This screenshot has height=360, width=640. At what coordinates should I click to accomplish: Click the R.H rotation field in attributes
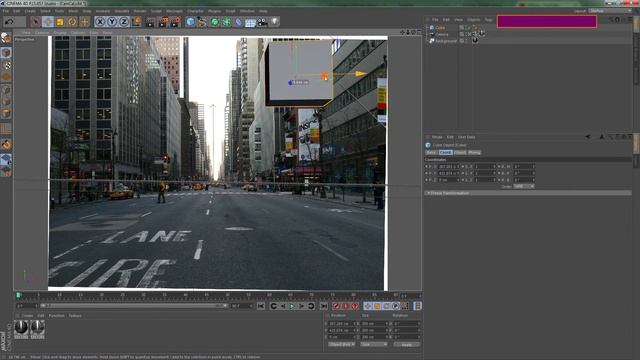523,167
